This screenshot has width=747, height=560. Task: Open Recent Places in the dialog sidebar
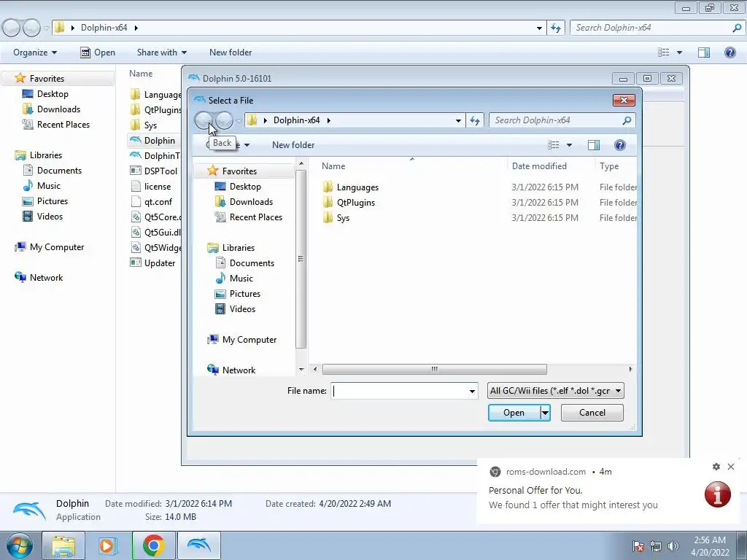click(x=256, y=217)
